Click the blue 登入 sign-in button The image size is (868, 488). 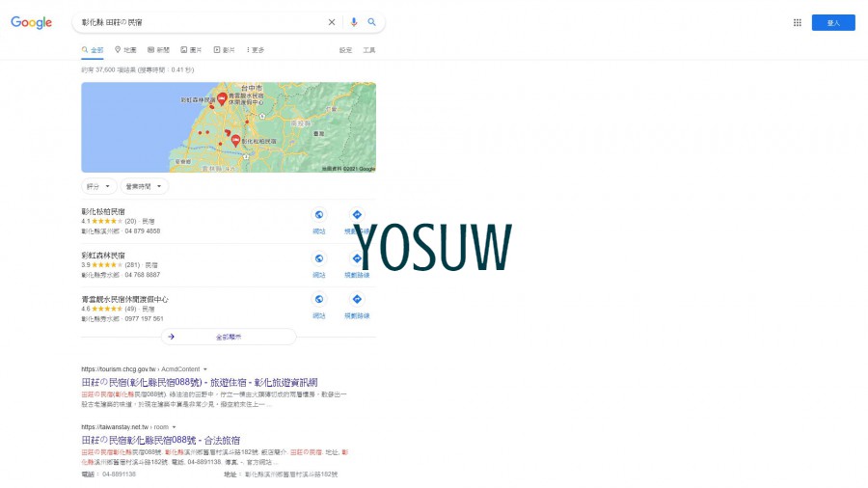832,22
